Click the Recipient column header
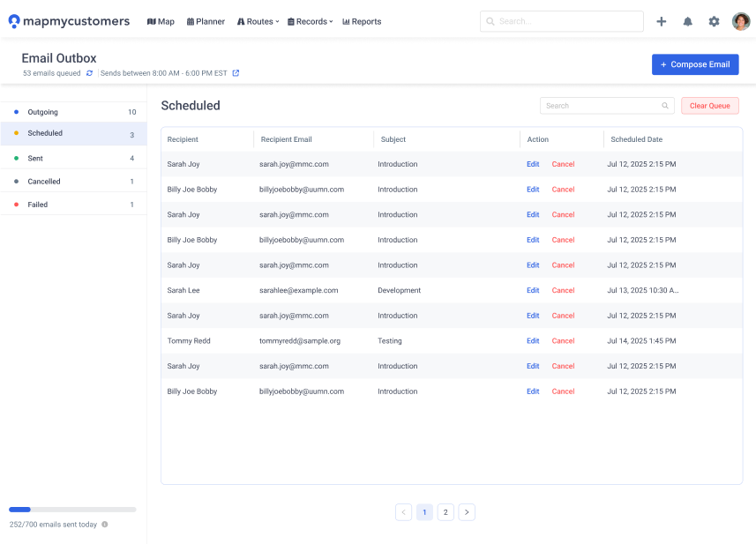Image resolution: width=756 pixels, height=544 pixels. coord(183,139)
